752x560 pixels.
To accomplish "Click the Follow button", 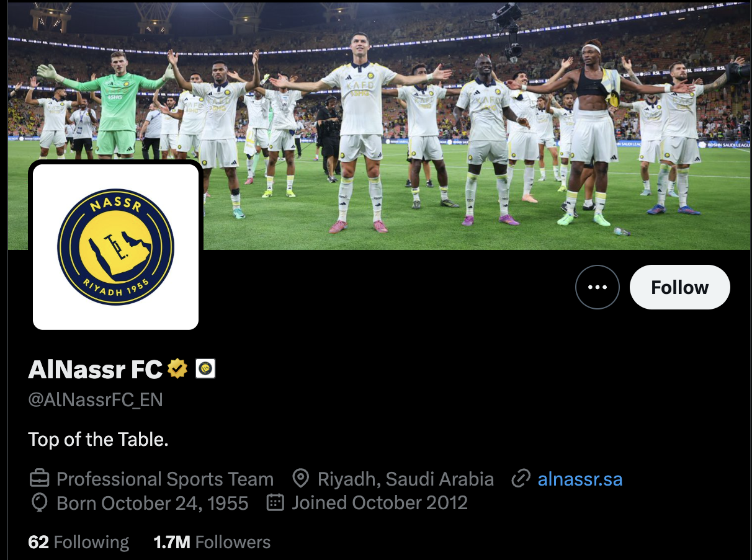I will pyautogui.click(x=679, y=287).
